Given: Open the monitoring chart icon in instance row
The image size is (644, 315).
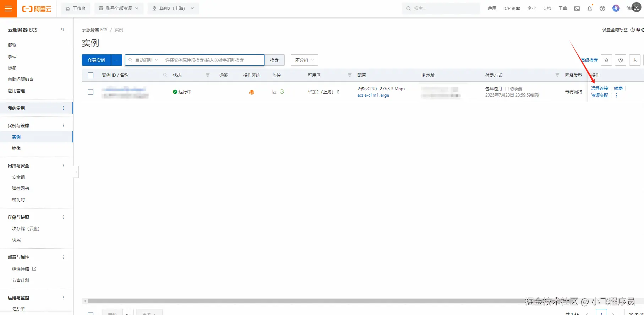Looking at the screenshot, I should (274, 92).
